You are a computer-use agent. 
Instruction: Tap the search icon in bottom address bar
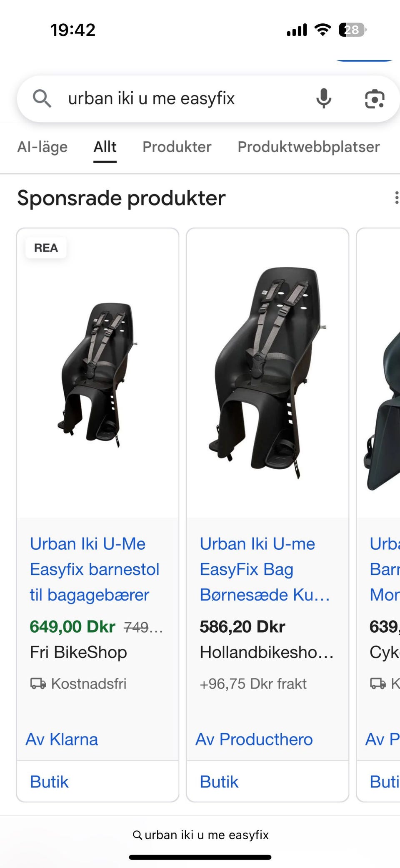coord(137,835)
